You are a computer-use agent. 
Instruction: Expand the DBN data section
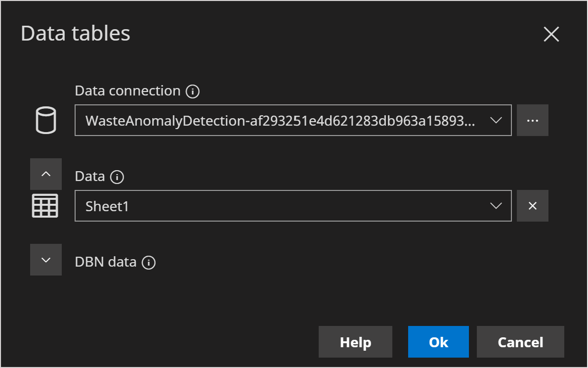46,259
